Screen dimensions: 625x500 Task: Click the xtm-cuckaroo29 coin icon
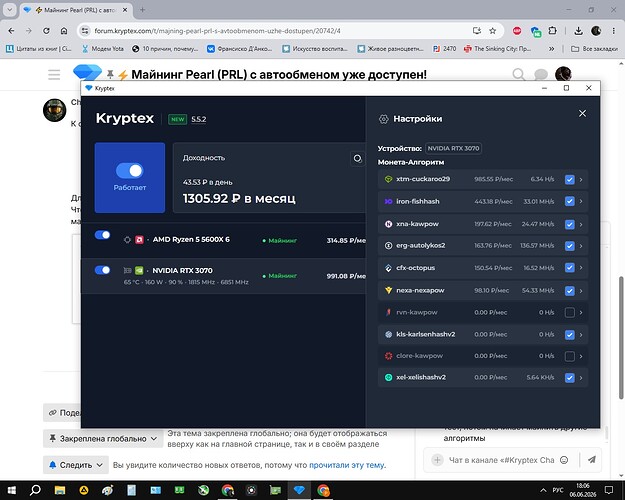pyautogui.click(x=388, y=179)
